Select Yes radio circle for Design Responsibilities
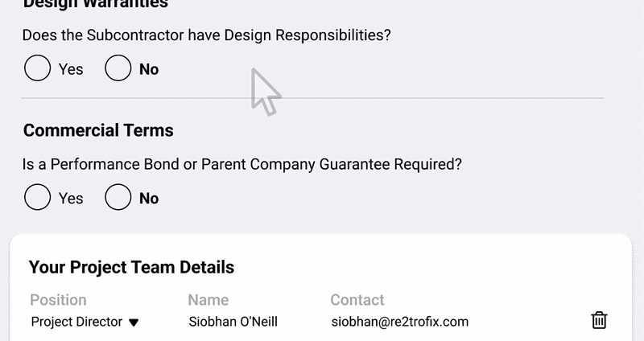This screenshot has width=644, height=341. pyautogui.click(x=37, y=68)
